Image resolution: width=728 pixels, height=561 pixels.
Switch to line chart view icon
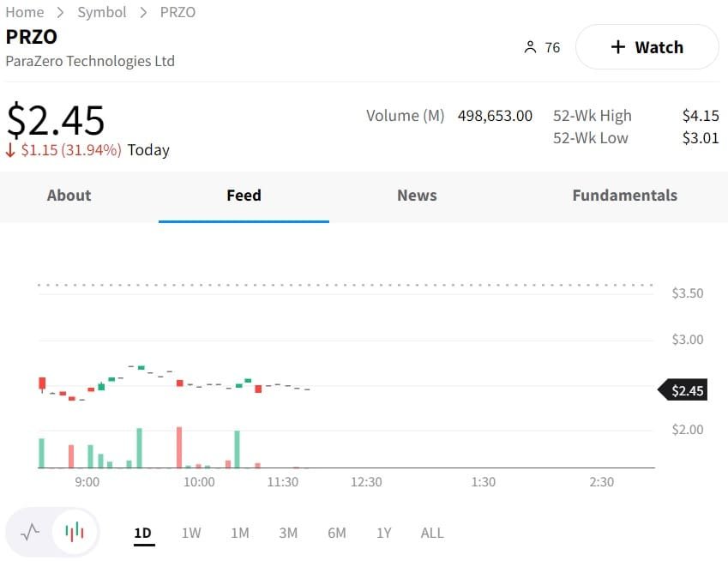point(30,533)
